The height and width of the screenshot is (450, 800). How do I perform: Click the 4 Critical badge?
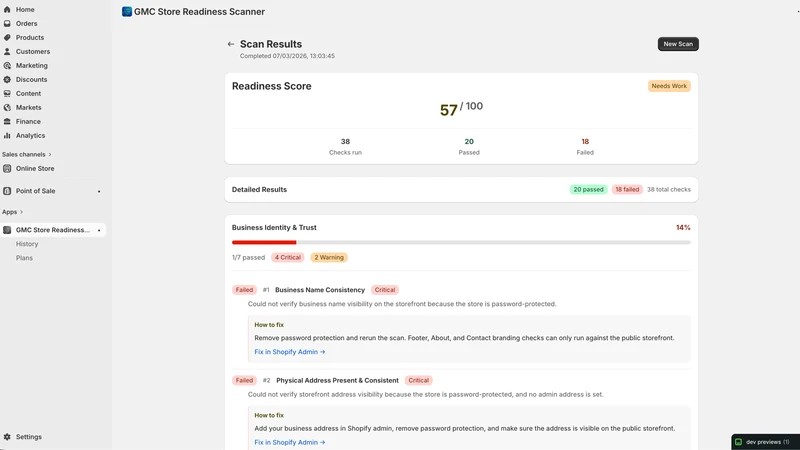[288, 258]
